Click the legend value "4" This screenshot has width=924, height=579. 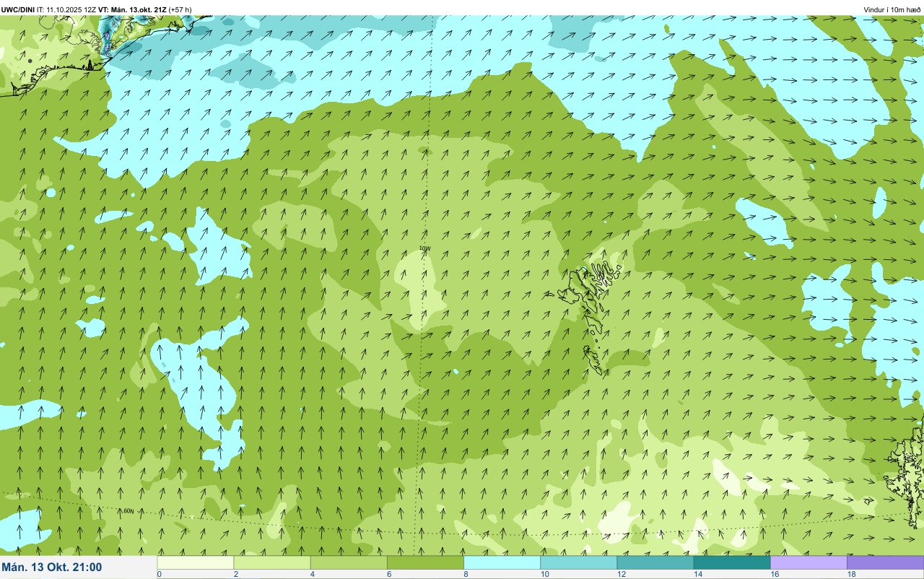tap(311, 574)
